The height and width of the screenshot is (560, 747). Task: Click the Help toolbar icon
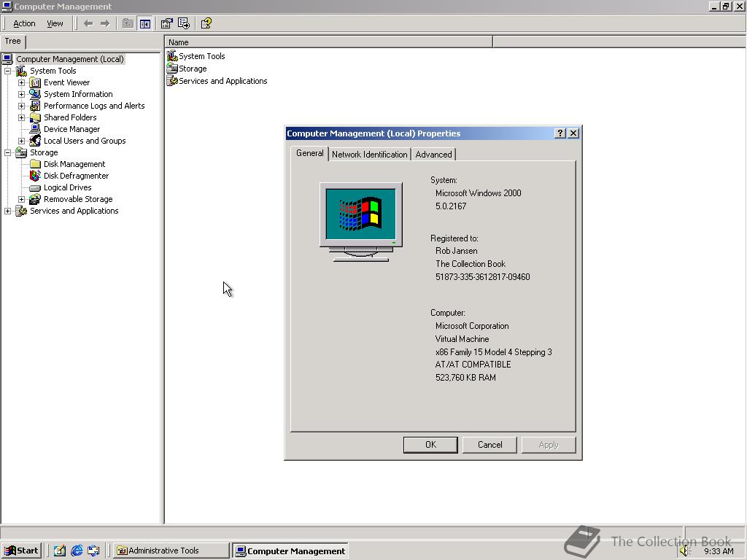(206, 23)
